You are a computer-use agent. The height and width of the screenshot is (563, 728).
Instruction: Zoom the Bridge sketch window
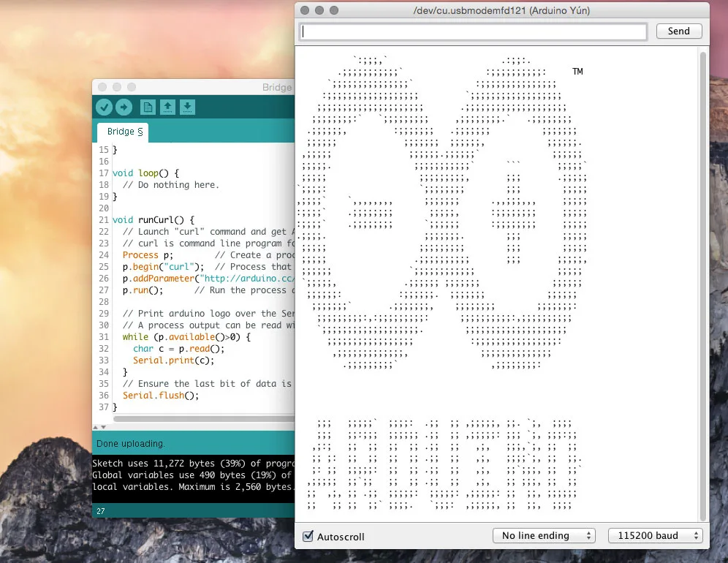point(131,87)
